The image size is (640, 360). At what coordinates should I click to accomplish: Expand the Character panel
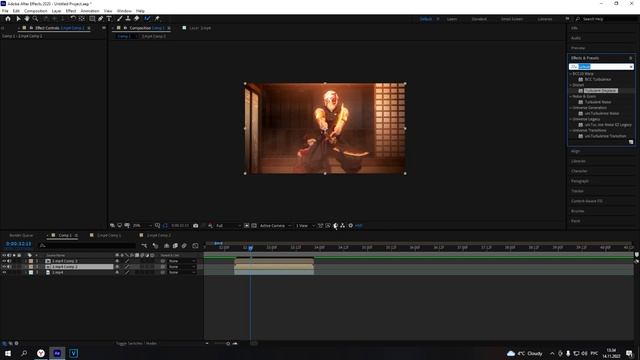579,171
